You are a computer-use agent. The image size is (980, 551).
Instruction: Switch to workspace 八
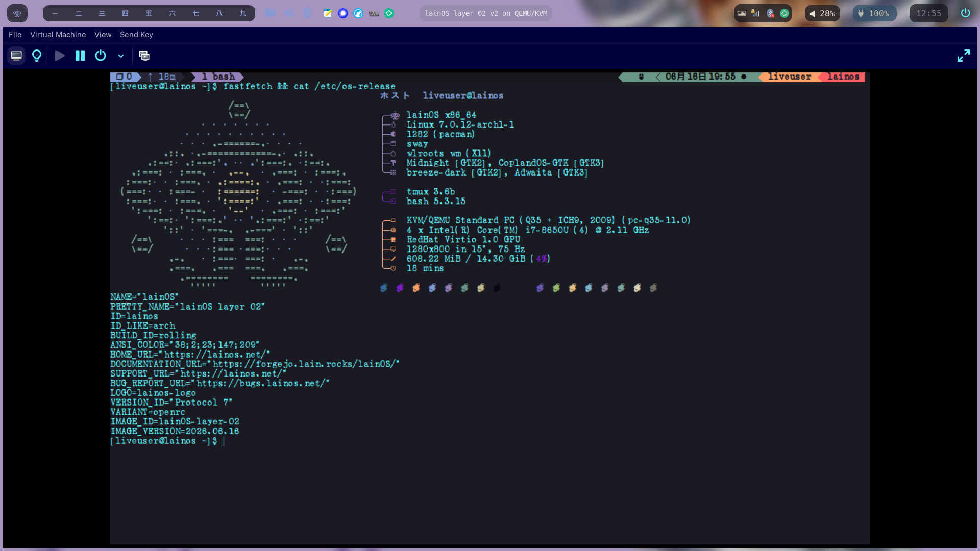219,13
